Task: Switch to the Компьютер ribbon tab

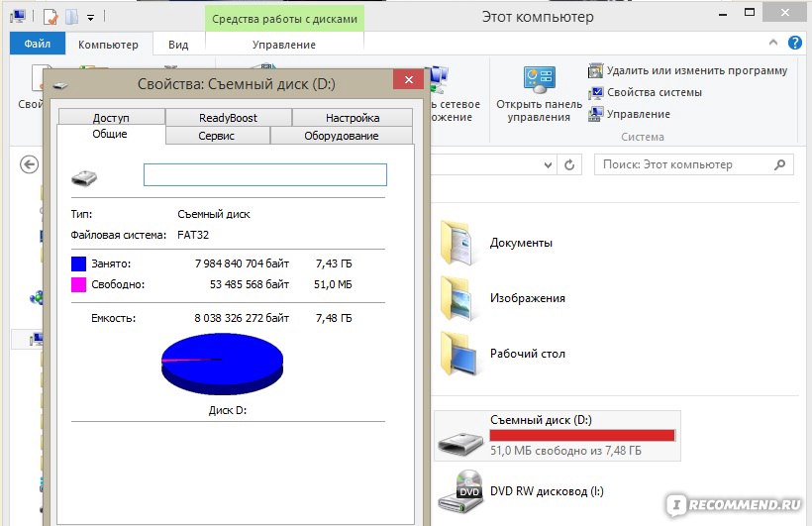Action: 108,45
